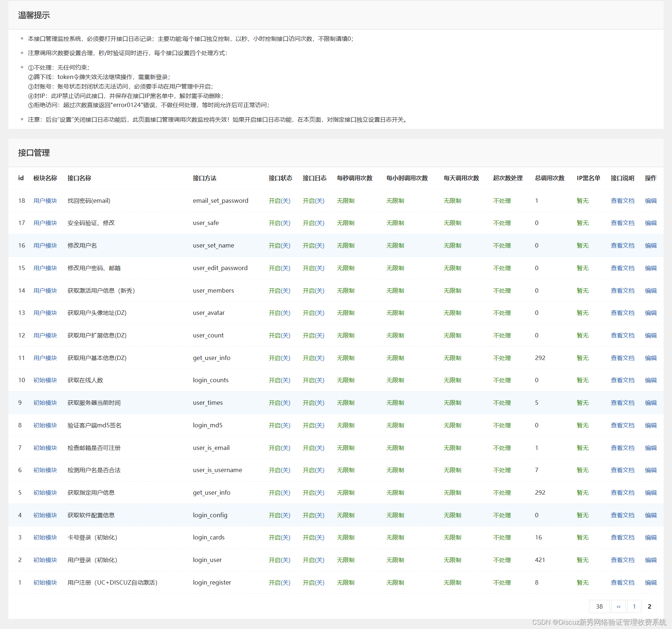Click daily limit for login_register row
This screenshot has height=629, width=672.
tap(452, 582)
